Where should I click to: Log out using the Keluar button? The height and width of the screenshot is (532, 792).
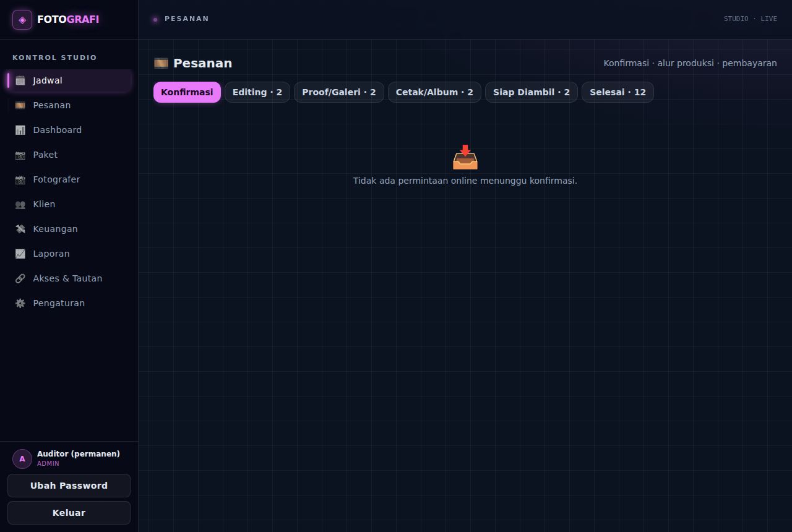point(69,513)
